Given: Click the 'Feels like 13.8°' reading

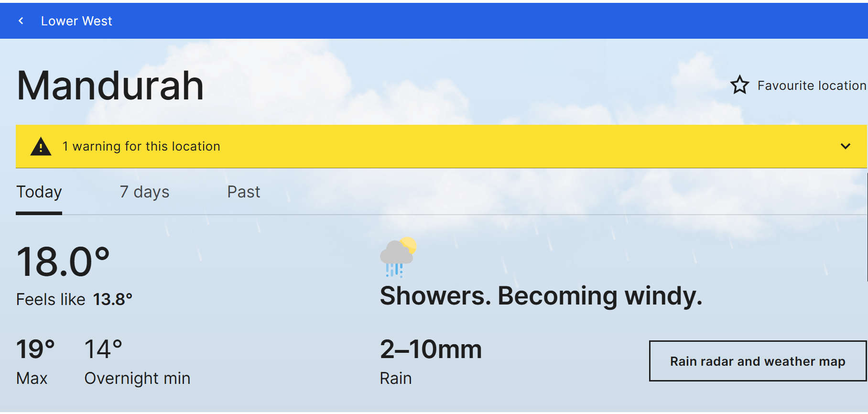Looking at the screenshot, I should tap(74, 299).
